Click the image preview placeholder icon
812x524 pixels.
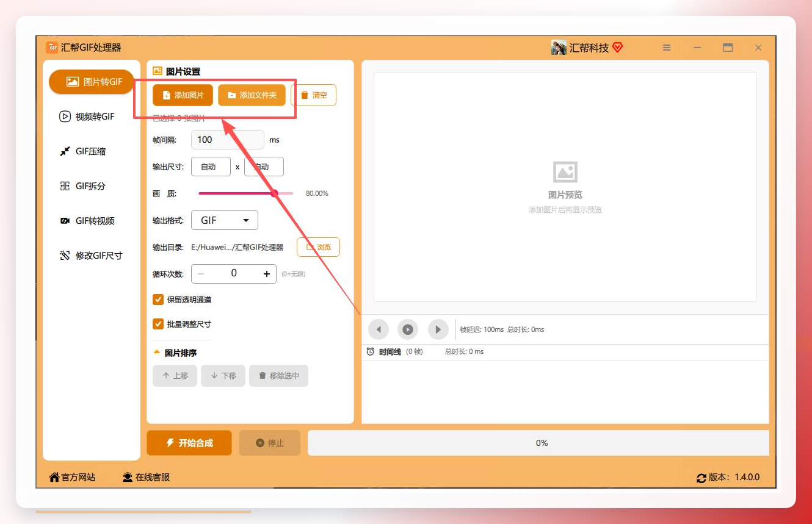point(565,172)
